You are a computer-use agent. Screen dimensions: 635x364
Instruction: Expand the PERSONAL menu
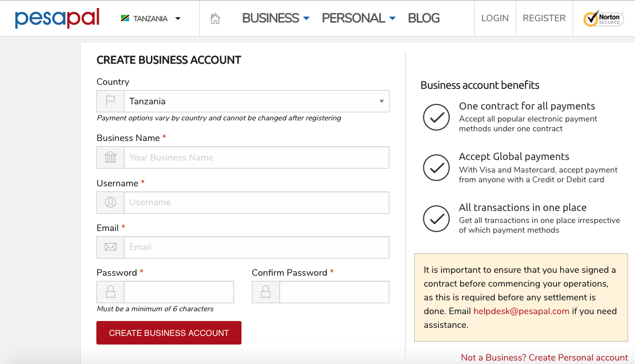359,18
